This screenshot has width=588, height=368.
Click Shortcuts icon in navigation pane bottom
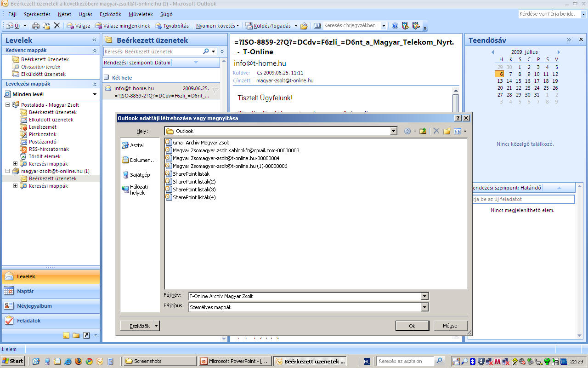(86, 335)
